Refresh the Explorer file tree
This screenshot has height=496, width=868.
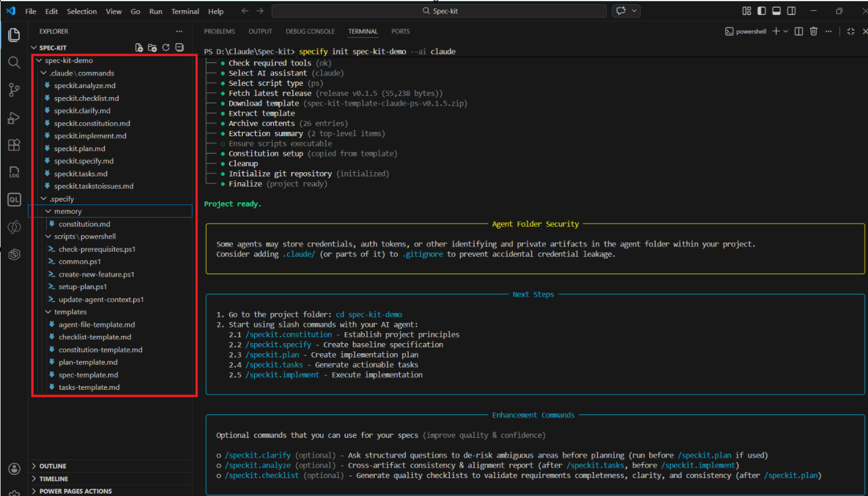point(166,48)
